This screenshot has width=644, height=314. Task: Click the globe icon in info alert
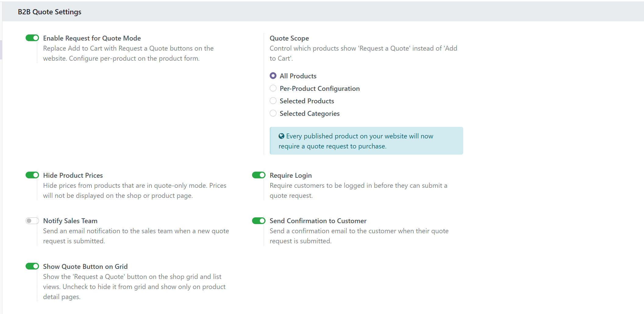(x=281, y=136)
